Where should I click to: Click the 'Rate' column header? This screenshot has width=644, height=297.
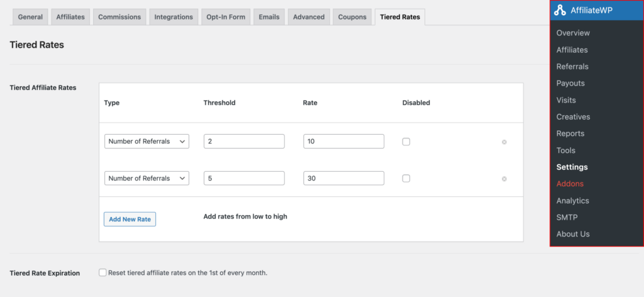tap(310, 103)
